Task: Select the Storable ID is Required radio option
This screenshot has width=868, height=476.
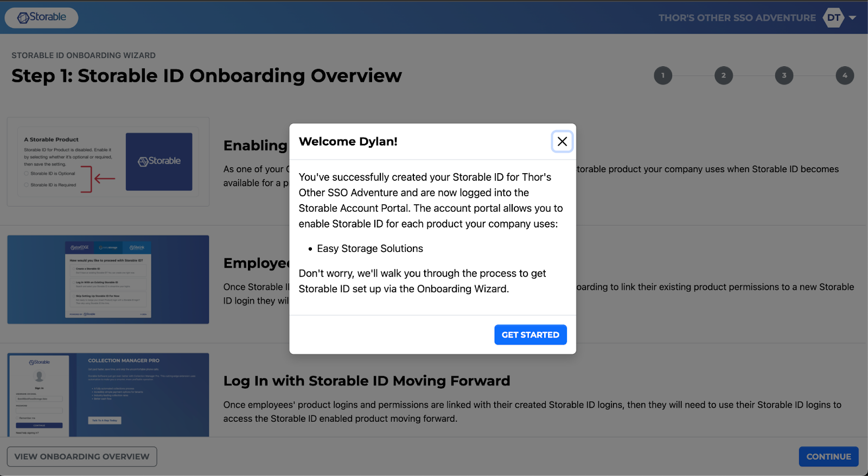Action: 27,185
